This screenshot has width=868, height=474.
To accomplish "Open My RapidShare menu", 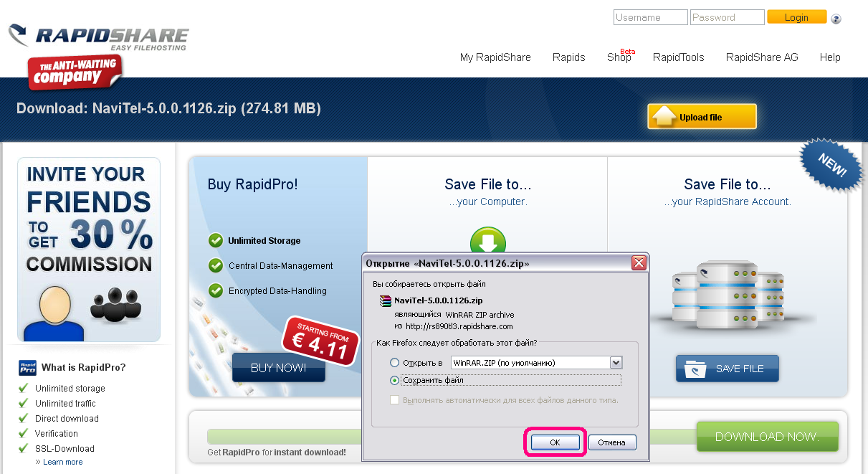I will click(x=495, y=57).
